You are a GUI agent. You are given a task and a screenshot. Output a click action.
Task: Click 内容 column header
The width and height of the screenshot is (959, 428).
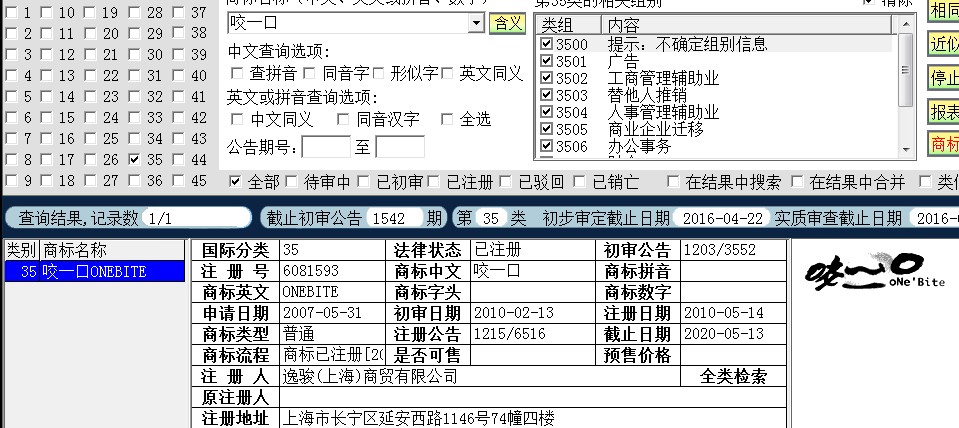pos(747,25)
